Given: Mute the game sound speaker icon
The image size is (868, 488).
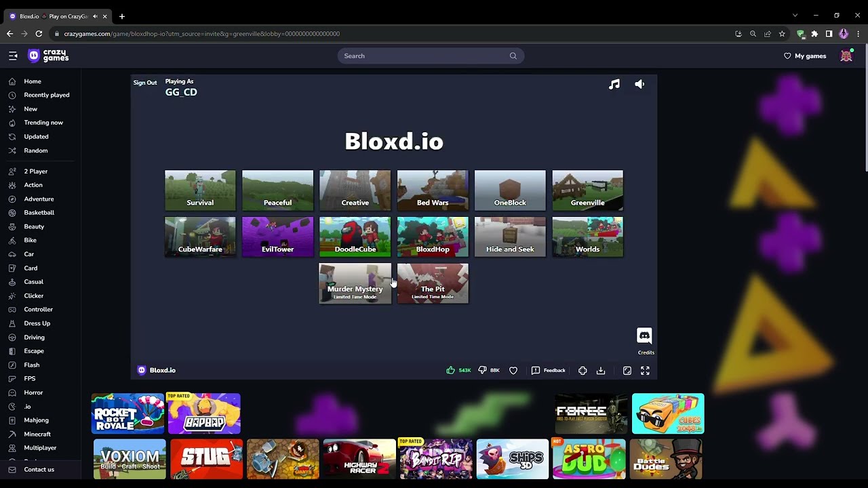Looking at the screenshot, I should click(639, 84).
